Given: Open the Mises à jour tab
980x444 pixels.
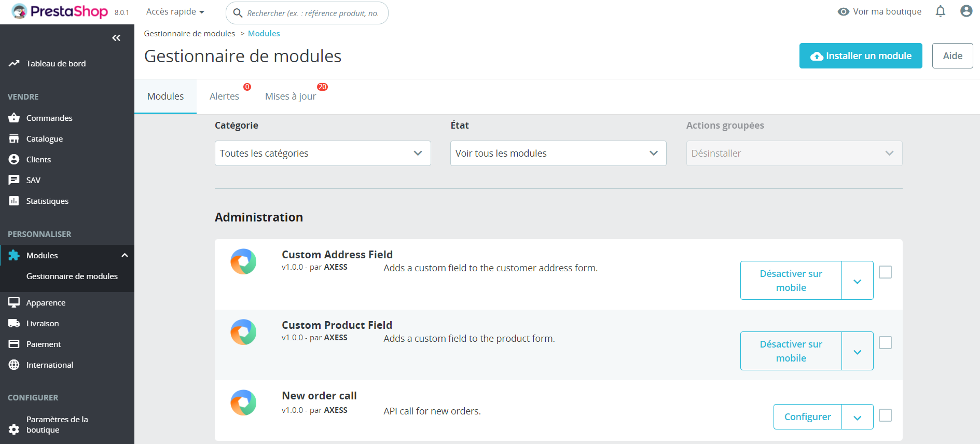Looking at the screenshot, I should point(291,96).
